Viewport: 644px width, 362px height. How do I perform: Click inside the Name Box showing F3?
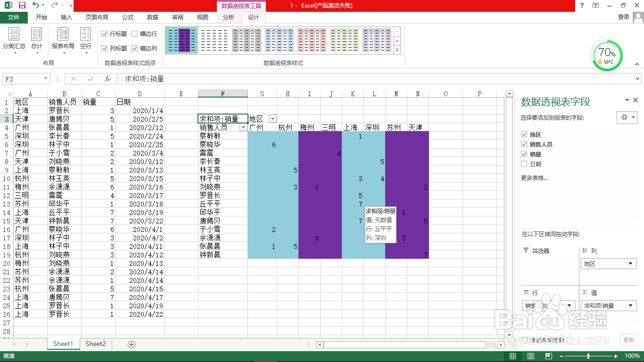pyautogui.click(x=21, y=79)
